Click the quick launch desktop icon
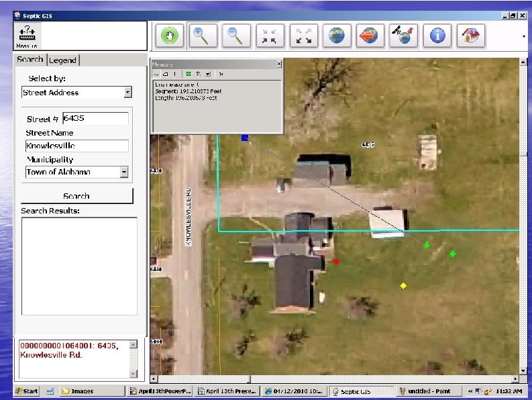This screenshot has height=400, width=532. [50, 391]
